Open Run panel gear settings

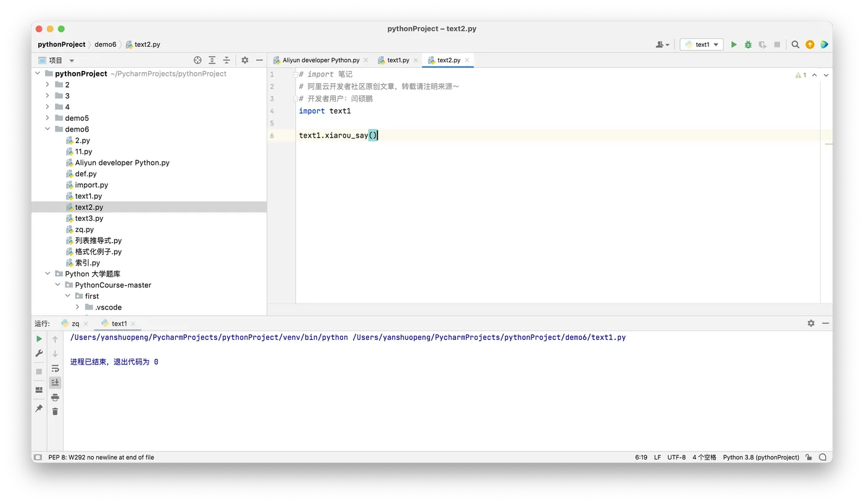[811, 323]
